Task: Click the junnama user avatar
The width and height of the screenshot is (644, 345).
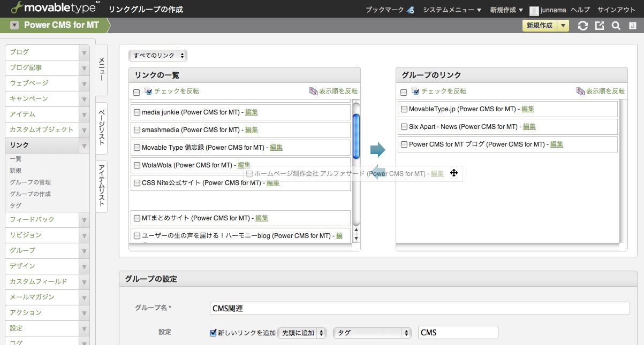Action: [x=534, y=11]
